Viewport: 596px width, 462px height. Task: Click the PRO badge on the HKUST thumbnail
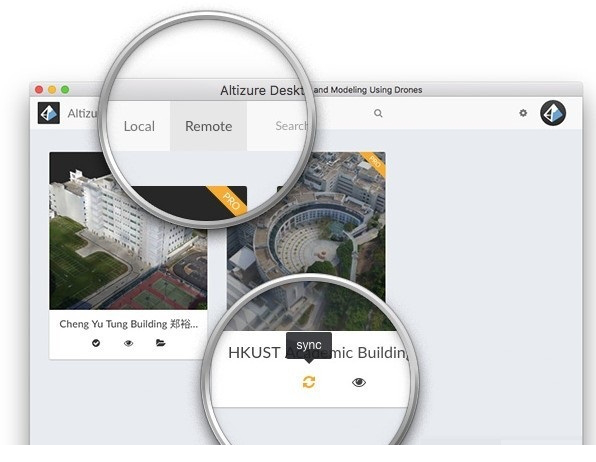click(x=374, y=163)
